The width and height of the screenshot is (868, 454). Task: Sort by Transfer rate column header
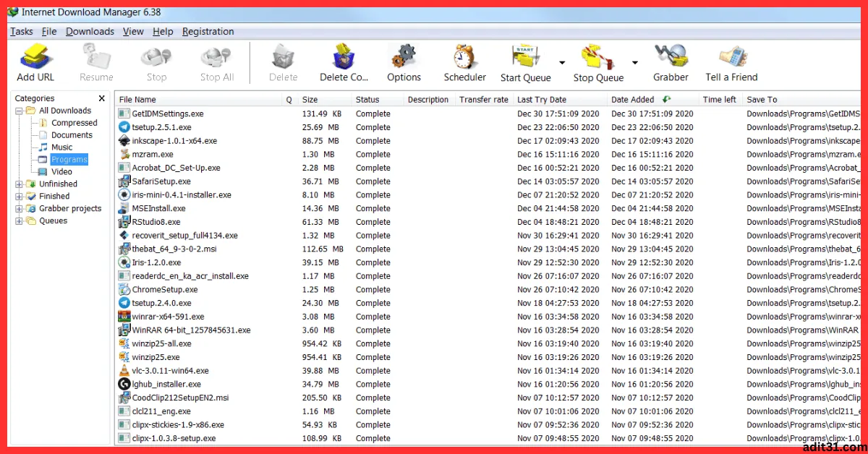tap(485, 100)
